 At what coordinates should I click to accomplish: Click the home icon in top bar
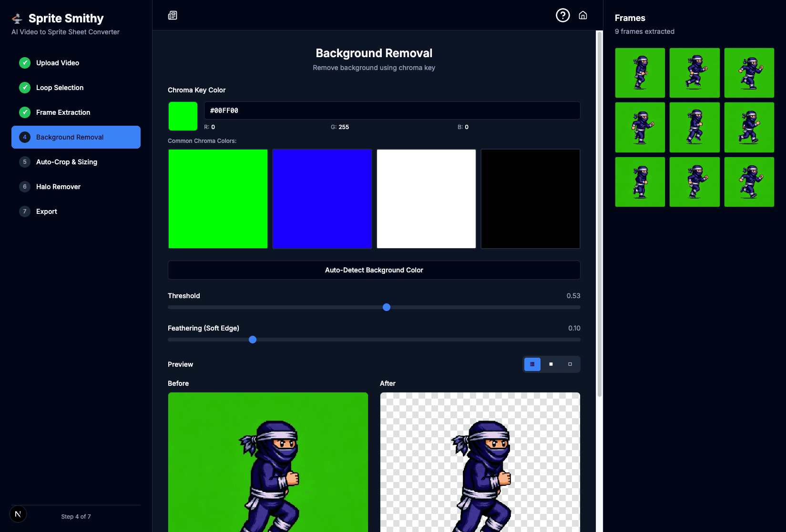click(582, 15)
